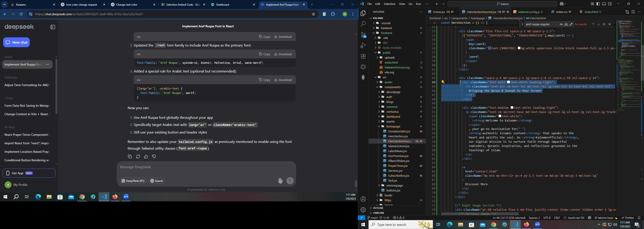Image resolution: width=644 pixels, height=229 pixels.
Task: Toggle Replace expander in find widget
Action: (x=522, y=24)
